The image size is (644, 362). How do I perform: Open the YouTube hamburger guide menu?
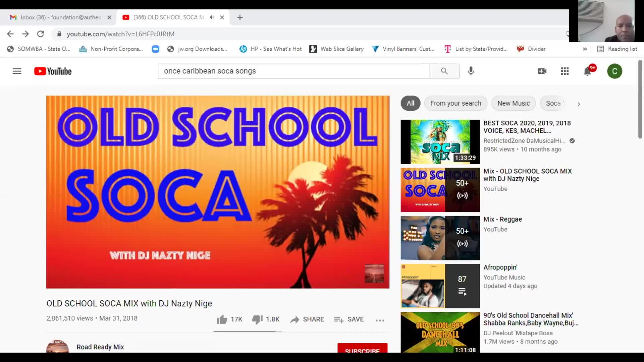17,71
